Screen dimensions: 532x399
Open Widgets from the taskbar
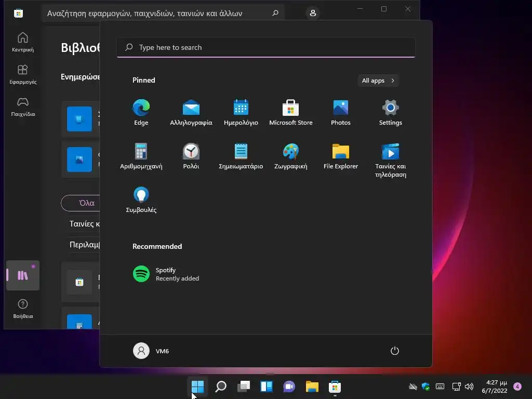click(x=267, y=387)
